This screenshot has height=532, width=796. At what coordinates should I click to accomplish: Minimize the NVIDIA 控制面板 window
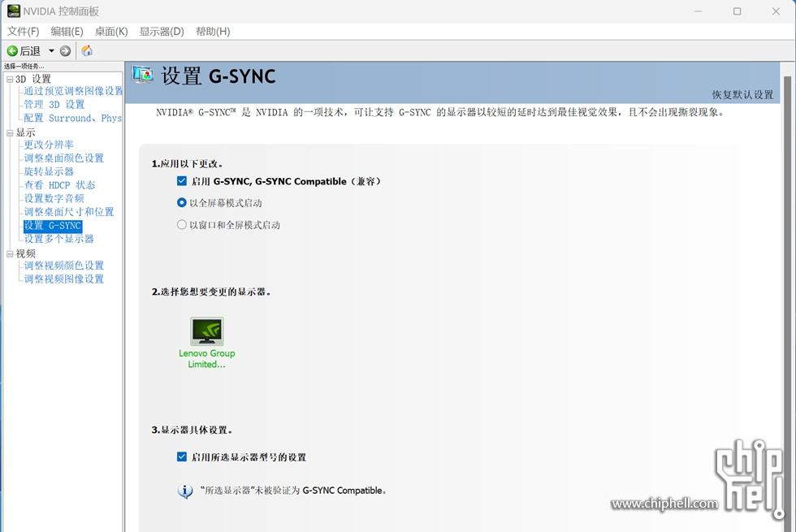tap(699, 11)
